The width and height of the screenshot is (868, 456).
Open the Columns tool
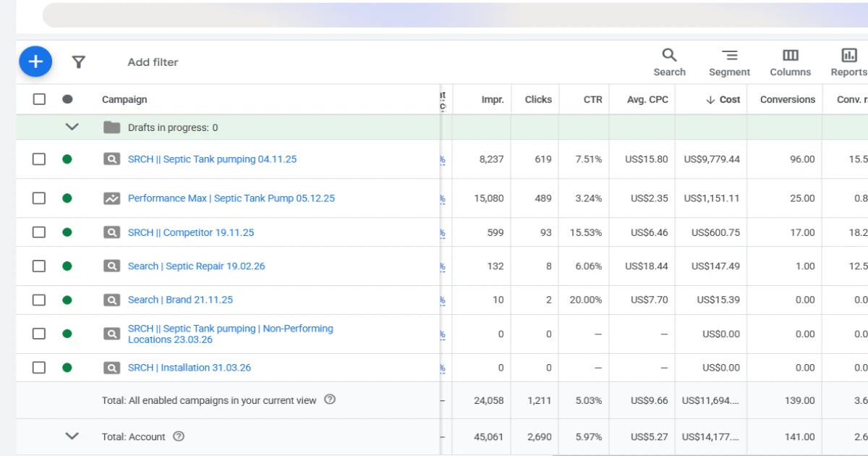pyautogui.click(x=790, y=62)
